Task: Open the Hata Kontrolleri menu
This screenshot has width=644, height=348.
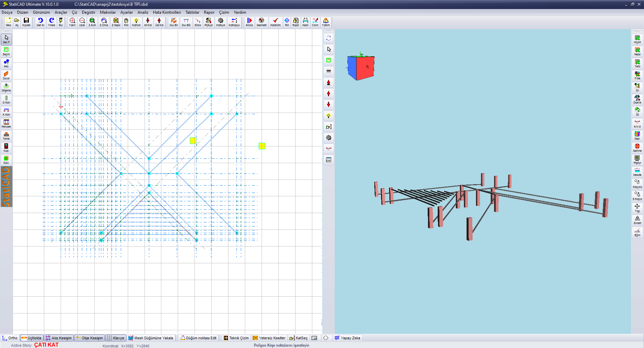Action: (x=167, y=12)
